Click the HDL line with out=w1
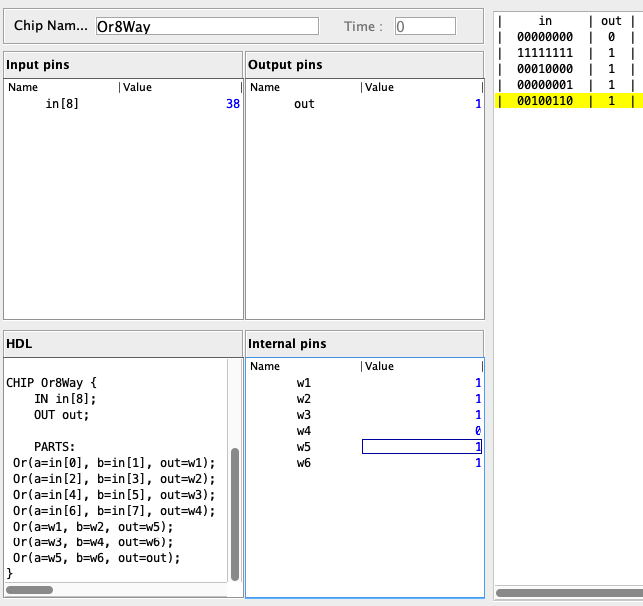The image size is (643, 606). (x=114, y=463)
